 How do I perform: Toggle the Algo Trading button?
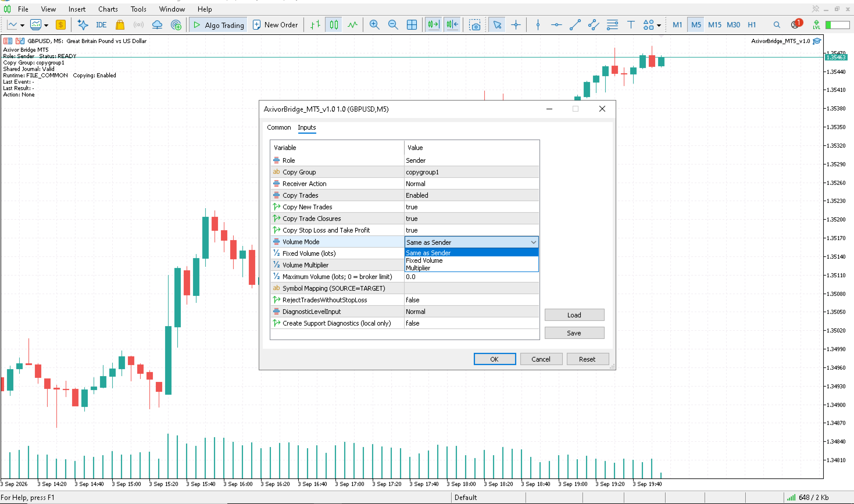(x=219, y=25)
